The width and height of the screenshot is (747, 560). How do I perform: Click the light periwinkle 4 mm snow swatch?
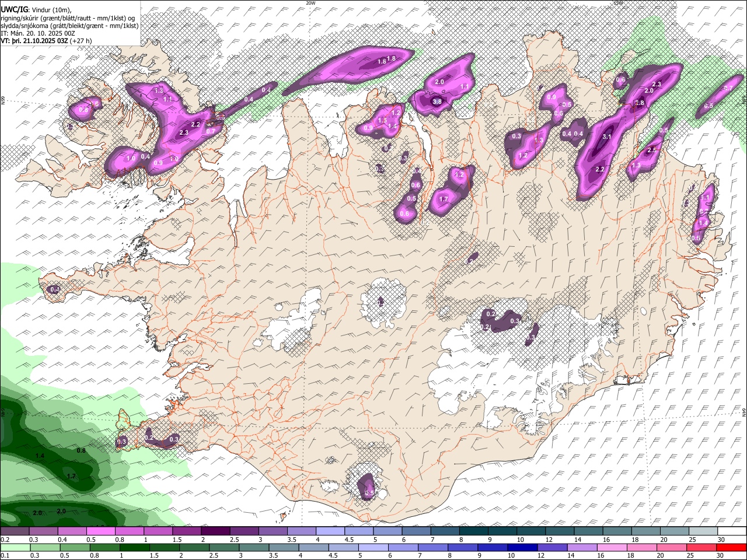point(330,531)
